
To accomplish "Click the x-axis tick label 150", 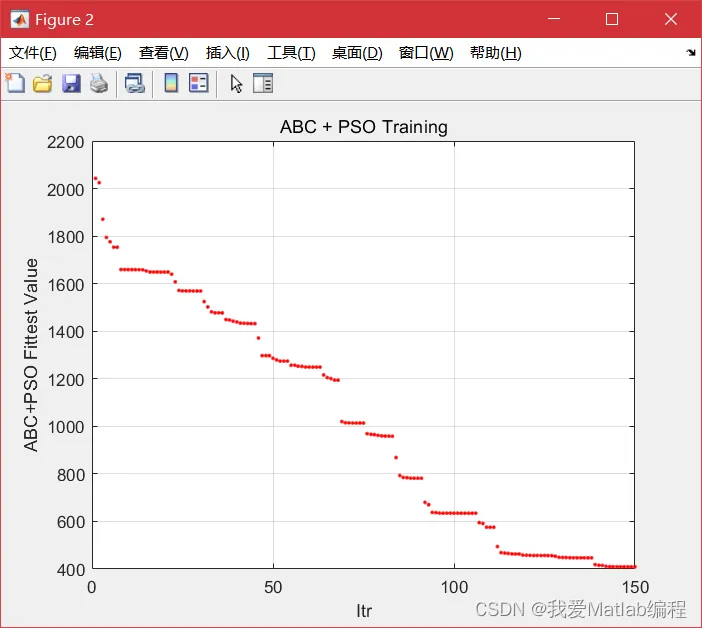I will (635, 587).
